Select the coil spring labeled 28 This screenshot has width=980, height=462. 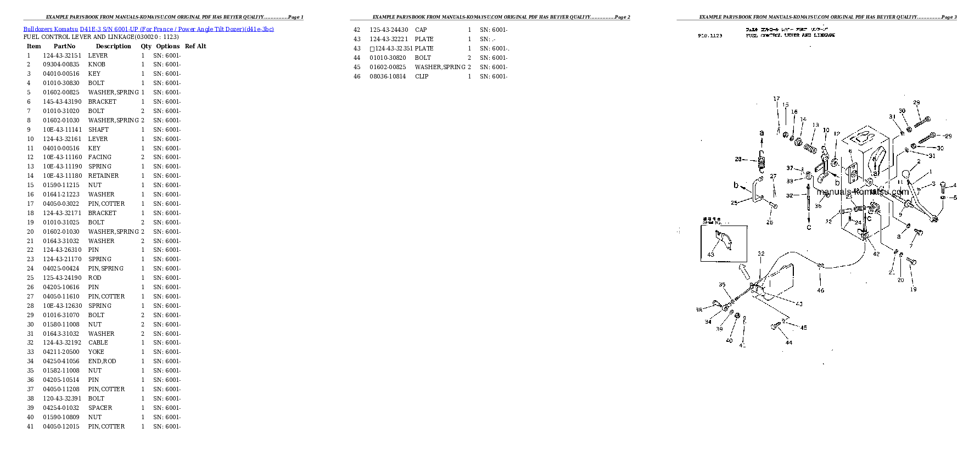761,163
